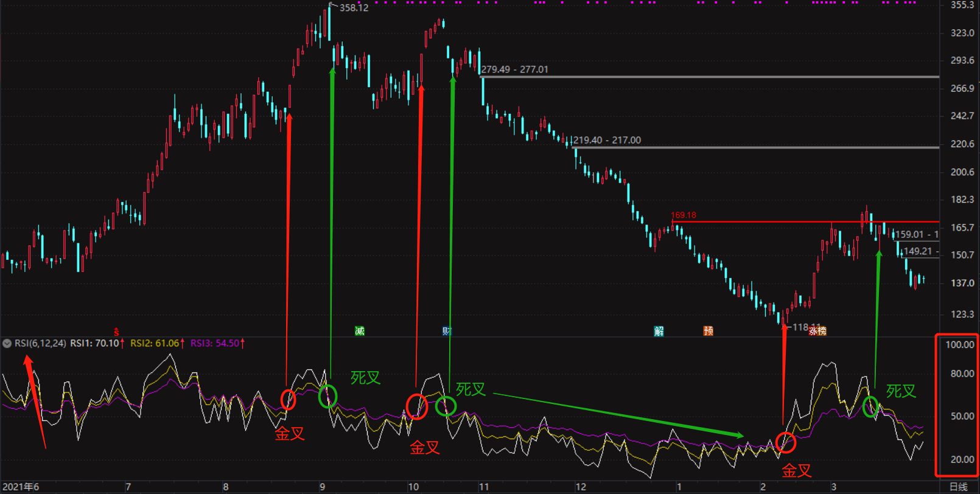
Task: Click the 日线 period selector
Action: pyautogui.click(x=959, y=487)
